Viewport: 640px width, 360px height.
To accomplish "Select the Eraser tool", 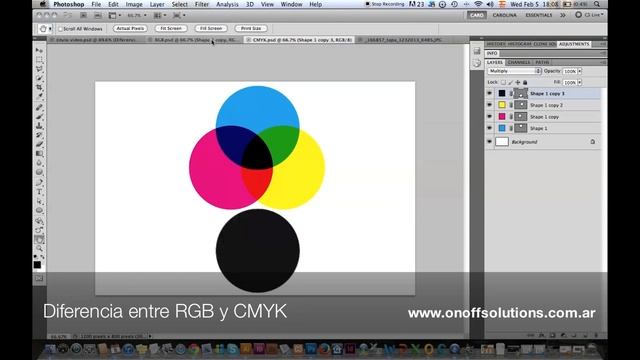I will [x=39, y=144].
